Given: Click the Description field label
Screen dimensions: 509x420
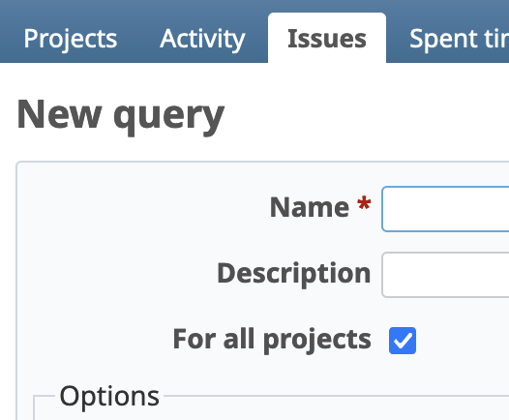Looking at the screenshot, I should click(293, 273).
